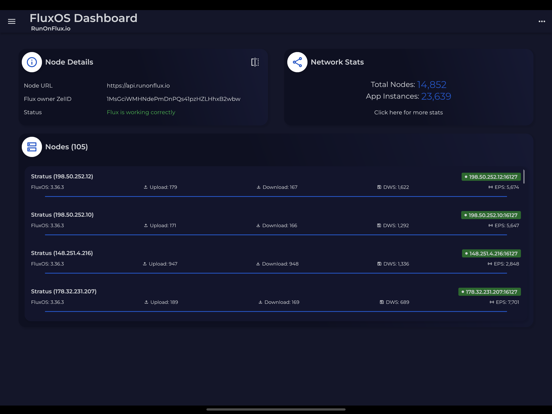
Task: Click the RunOnFlux.io subtitle
Action: (x=51, y=29)
